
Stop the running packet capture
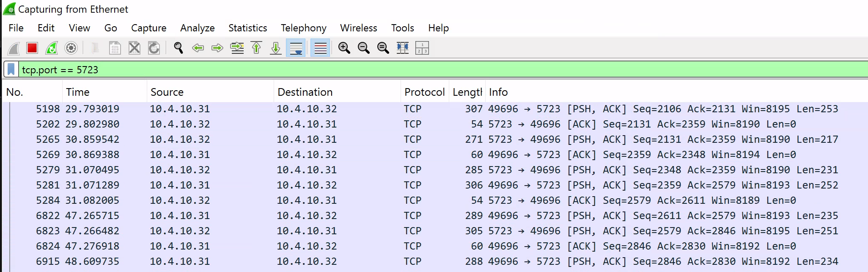coord(32,48)
